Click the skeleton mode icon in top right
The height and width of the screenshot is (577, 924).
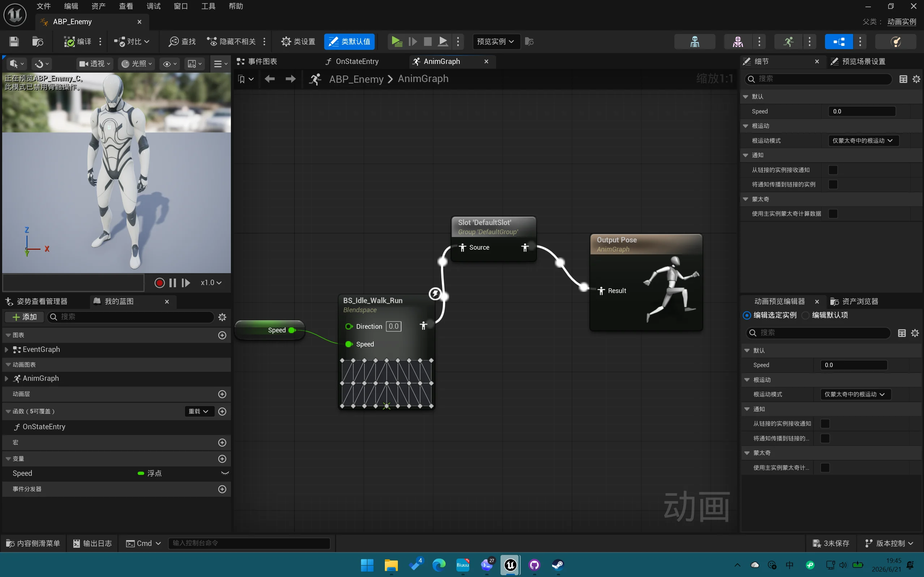(x=695, y=42)
